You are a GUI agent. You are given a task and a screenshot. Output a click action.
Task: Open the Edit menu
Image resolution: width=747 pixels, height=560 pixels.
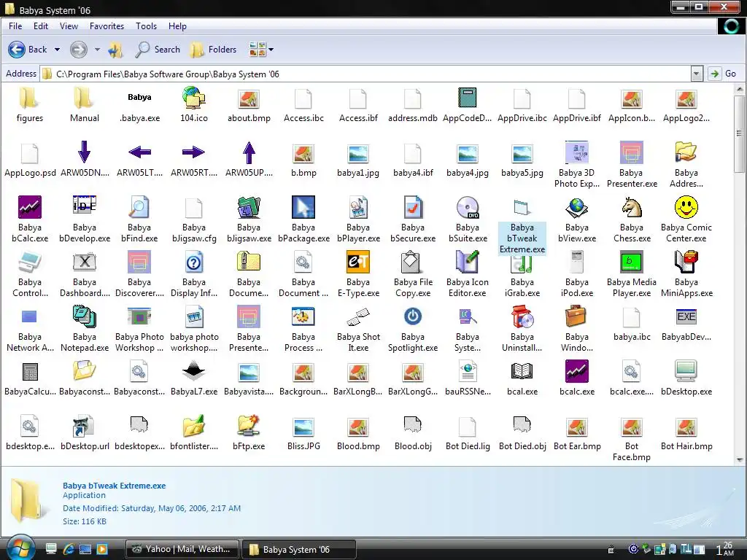pos(41,26)
